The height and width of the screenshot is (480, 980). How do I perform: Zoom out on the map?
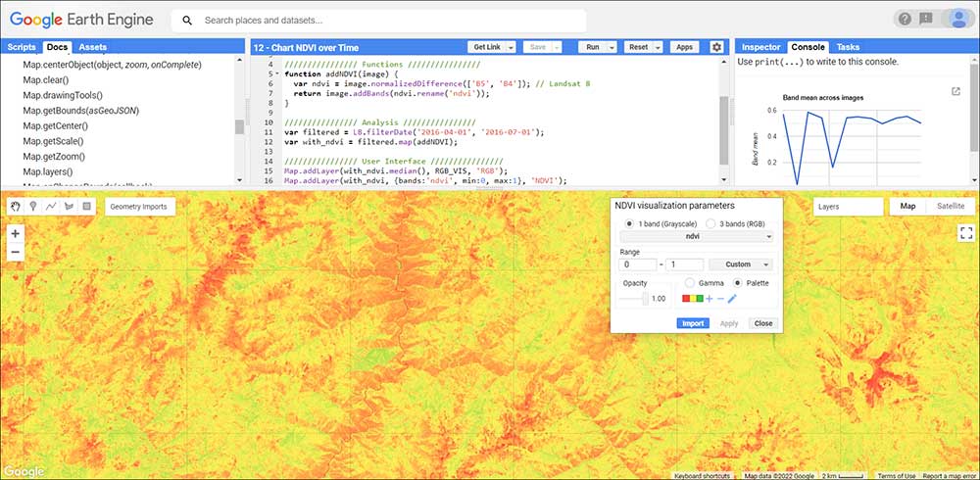(16, 253)
